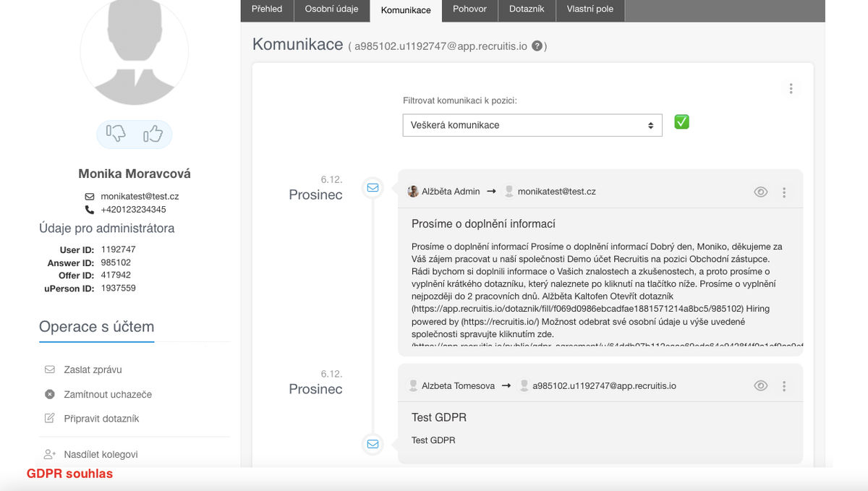Click Zamítnout uchazeče link
This screenshot has width=868, height=491.
tap(108, 394)
